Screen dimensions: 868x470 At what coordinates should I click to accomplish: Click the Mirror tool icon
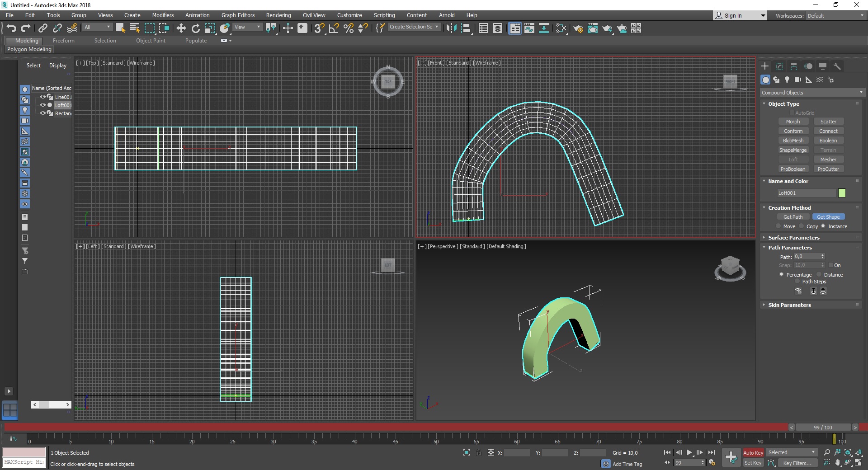pos(451,28)
